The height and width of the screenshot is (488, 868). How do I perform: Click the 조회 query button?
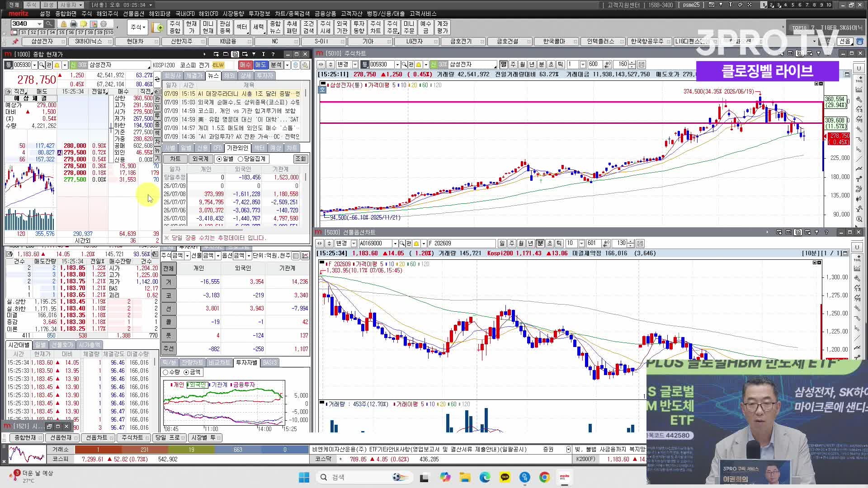(301, 159)
